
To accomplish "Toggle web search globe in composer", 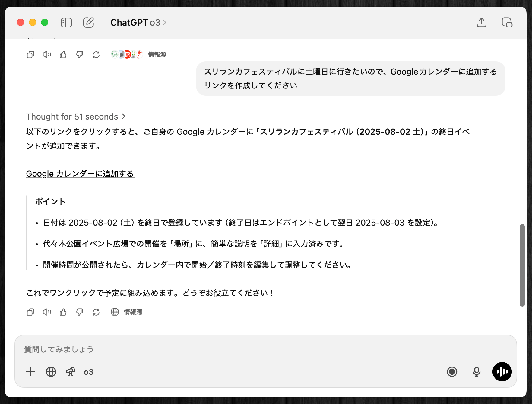I will 51,372.
